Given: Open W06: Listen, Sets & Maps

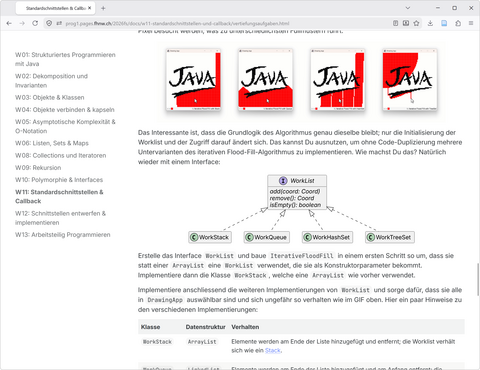Looking at the screenshot, I should click(x=52, y=143).
